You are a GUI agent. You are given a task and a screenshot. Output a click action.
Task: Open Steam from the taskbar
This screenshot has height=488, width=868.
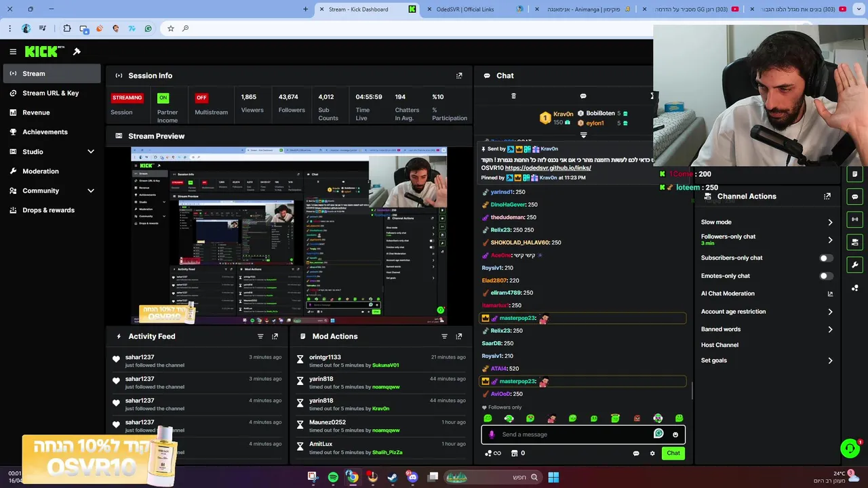coord(393,477)
